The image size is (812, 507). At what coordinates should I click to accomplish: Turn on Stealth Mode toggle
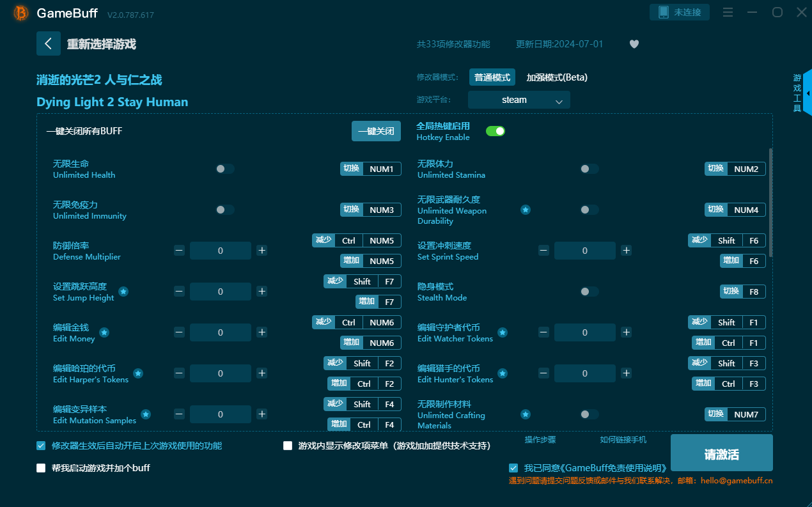(x=589, y=292)
